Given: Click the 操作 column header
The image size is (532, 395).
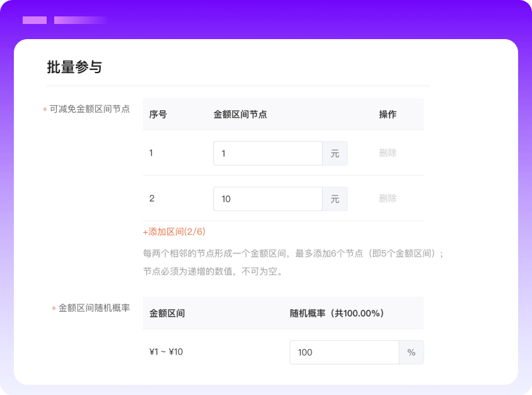Looking at the screenshot, I should (x=388, y=115).
